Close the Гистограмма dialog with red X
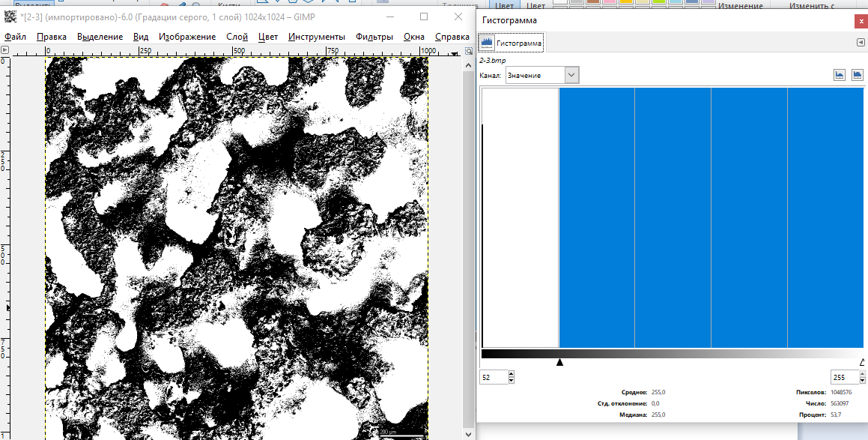Screen dimensions: 868x440 [x=860, y=21]
